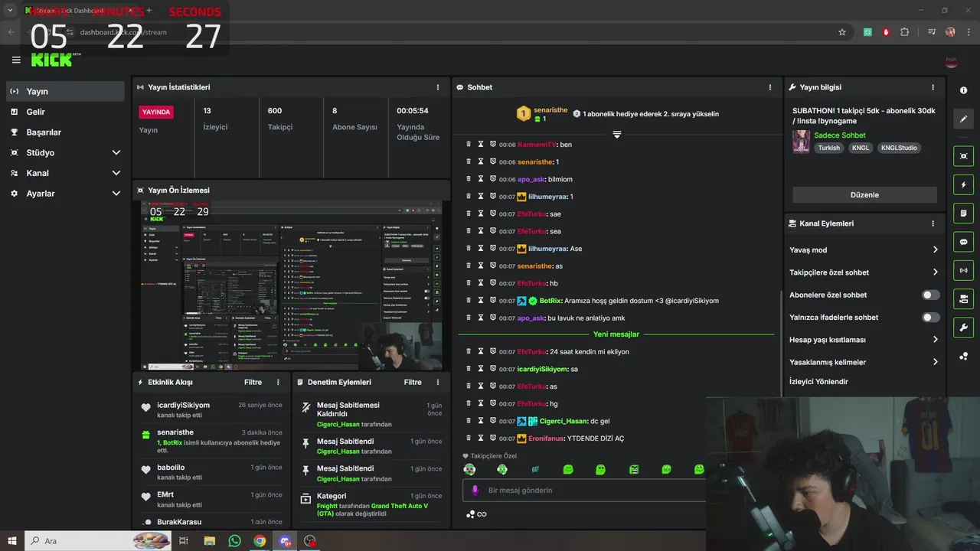Bookmark the page with the star icon
The height and width of the screenshot is (551, 980).
[842, 32]
